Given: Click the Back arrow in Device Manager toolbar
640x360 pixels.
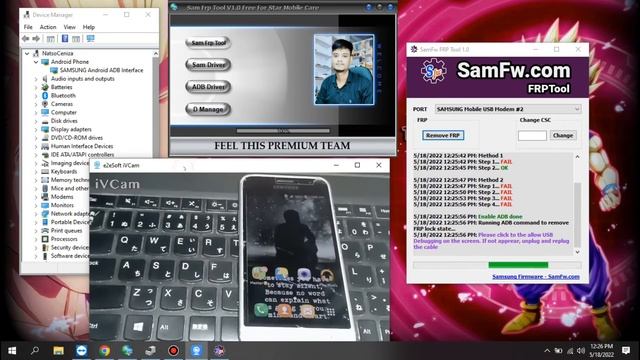Looking at the screenshot, I should pyautogui.click(x=25, y=39).
